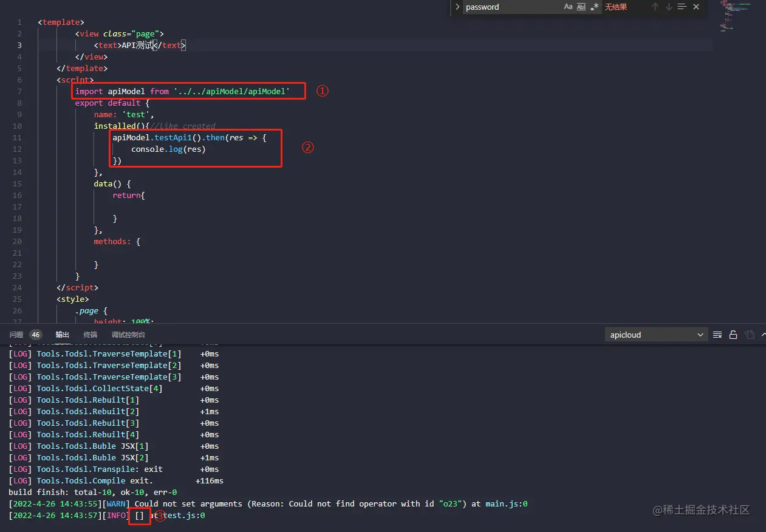The width and height of the screenshot is (766, 532).
Task: Click the 'Tools.Todsl.Buble JSX[2]' log line
Action: coord(114,457)
